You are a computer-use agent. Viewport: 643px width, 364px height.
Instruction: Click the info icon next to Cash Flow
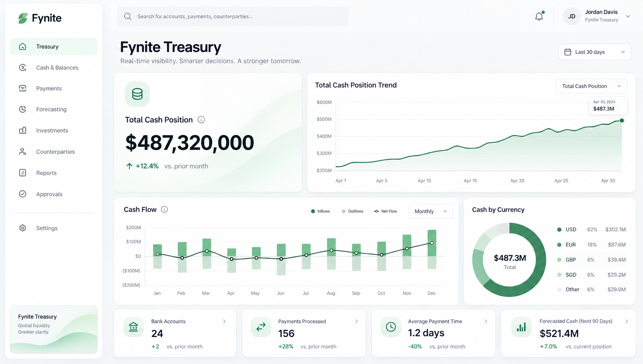coord(164,209)
